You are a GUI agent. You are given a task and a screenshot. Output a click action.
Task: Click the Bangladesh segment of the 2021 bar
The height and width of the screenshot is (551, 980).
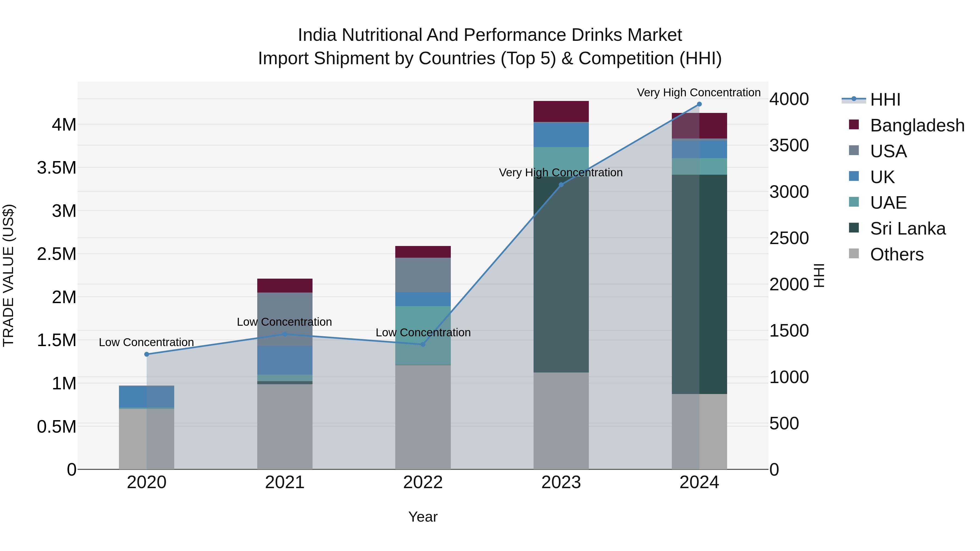click(285, 286)
